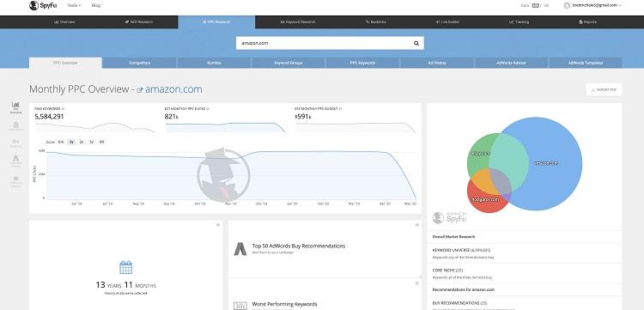
Task: Click the Paid Keywords sparkline chart
Action: click(x=94, y=127)
